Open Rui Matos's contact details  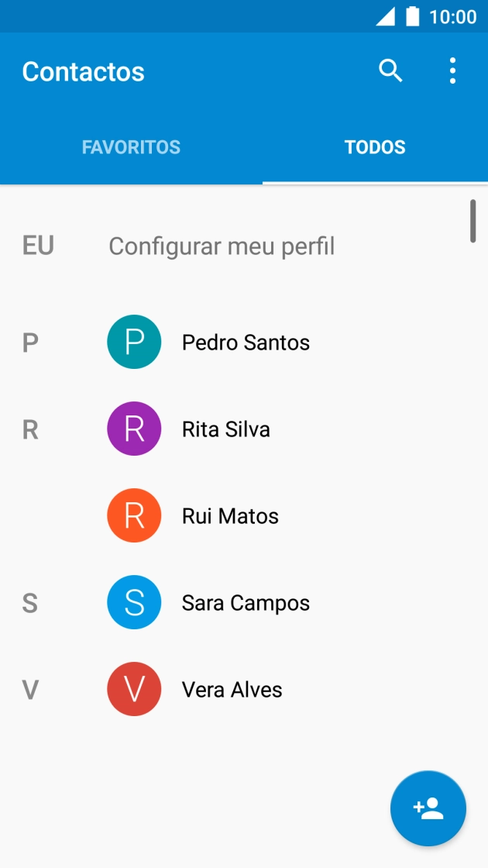tap(230, 515)
